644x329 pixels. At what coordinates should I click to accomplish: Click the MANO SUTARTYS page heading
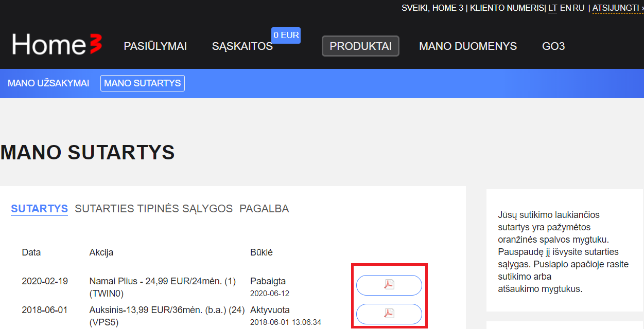tap(88, 153)
